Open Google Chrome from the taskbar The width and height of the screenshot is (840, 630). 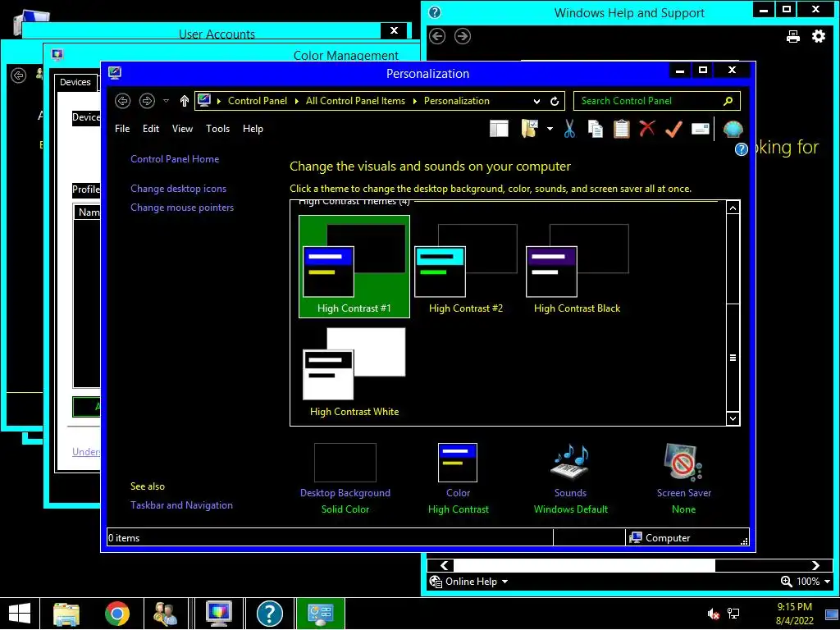coord(116,614)
